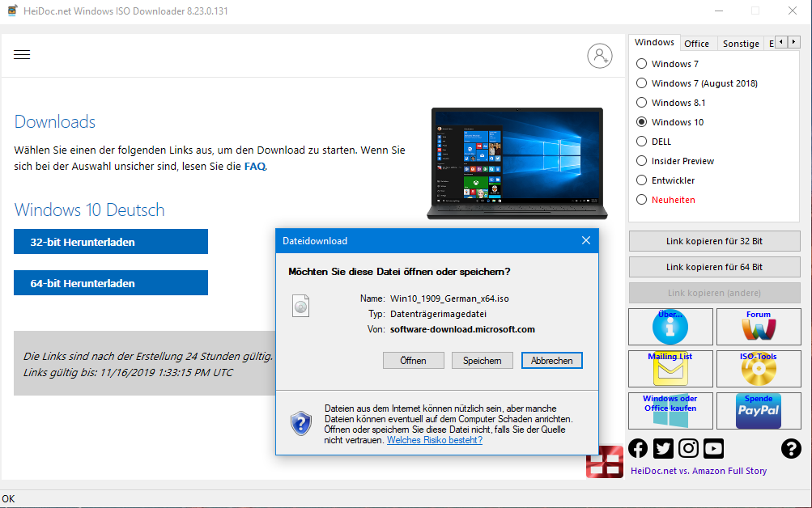Click the red tile logo icon
This screenshot has width=812, height=508.
pyautogui.click(x=605, y=462)
